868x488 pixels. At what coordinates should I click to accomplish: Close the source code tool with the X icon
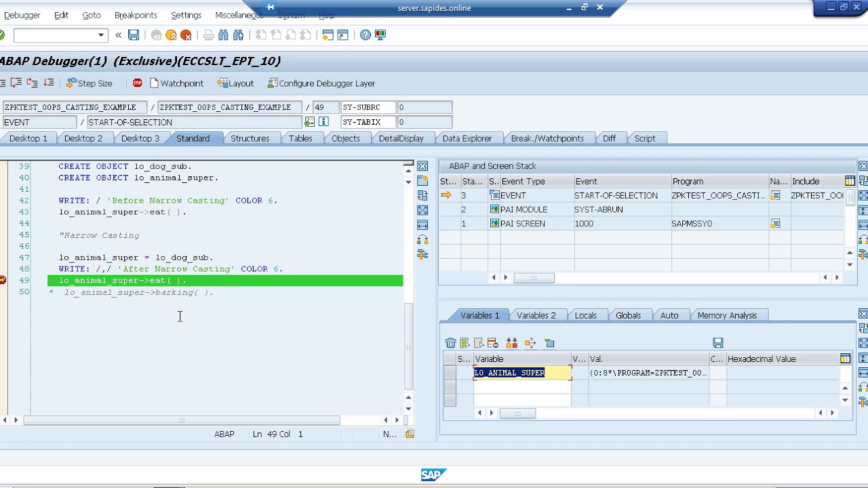tap(422, 166)
